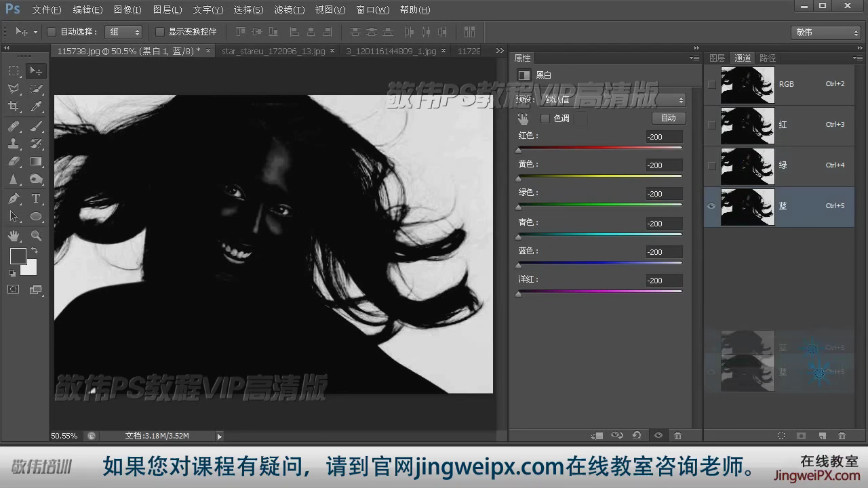Viewport: 868px width, 488px height.
Task: Switch to the 路径 panel tab
Action: (x=768, y=58)
